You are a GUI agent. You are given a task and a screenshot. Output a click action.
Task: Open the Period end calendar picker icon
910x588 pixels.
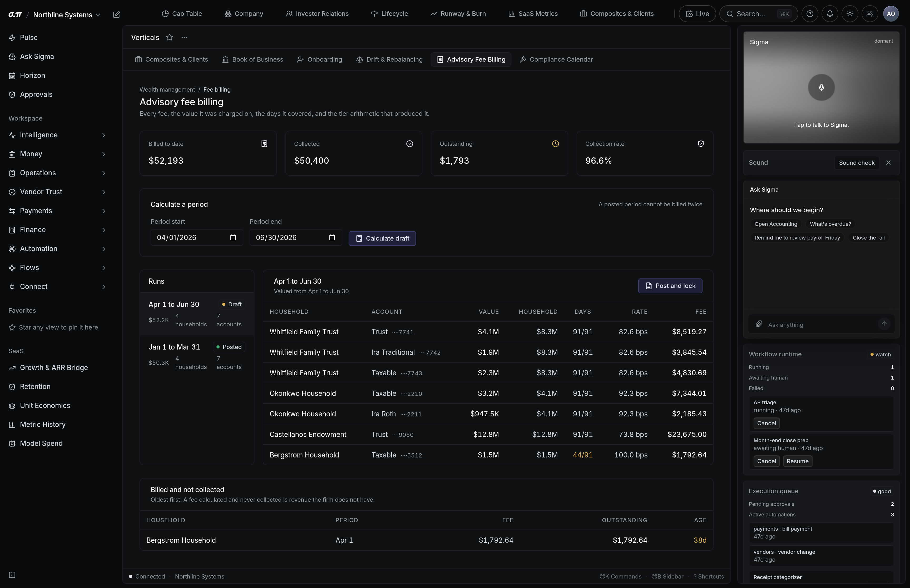(x=332, y=237)
